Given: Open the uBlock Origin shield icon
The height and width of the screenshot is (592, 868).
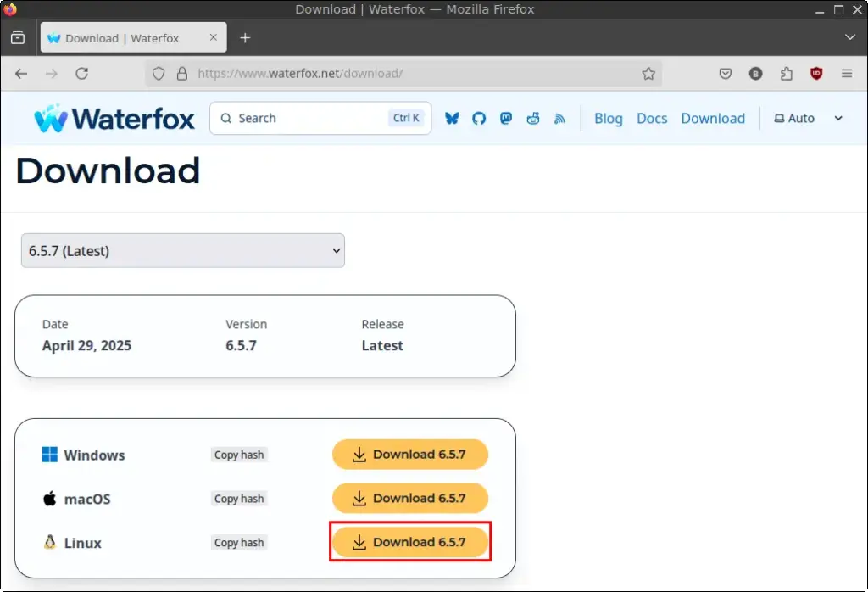Looking at the screenshot, I should 816,74.
